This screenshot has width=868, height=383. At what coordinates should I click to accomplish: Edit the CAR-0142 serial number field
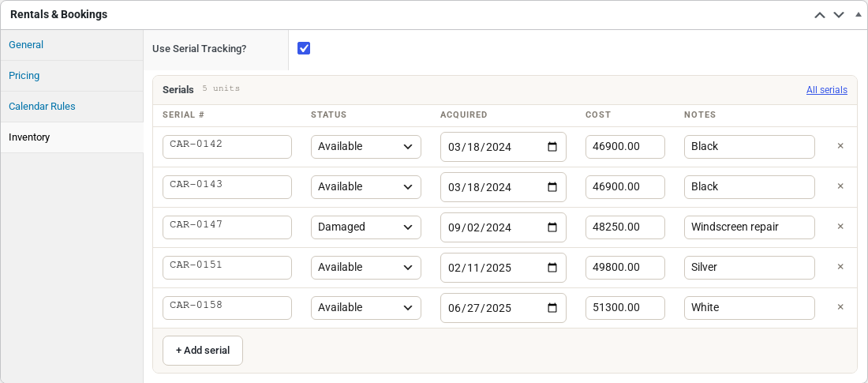pyautogui.click(x=227, y=147)
